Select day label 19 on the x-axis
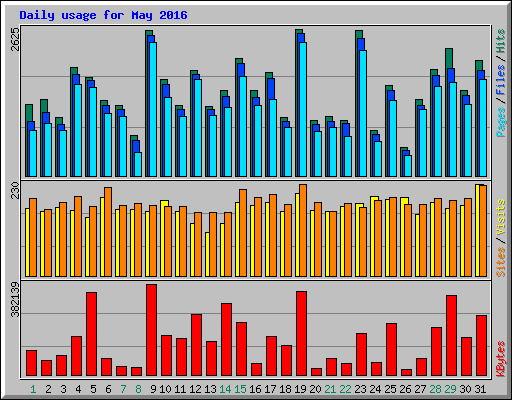 pos(300,389)
